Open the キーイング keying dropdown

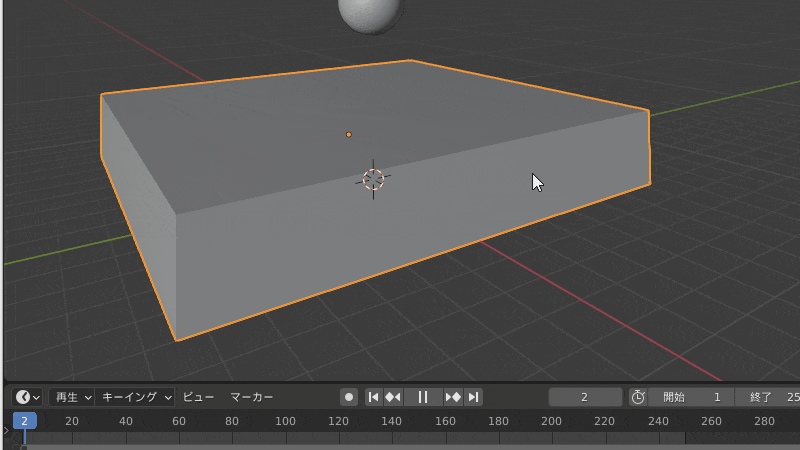point(135,397)
